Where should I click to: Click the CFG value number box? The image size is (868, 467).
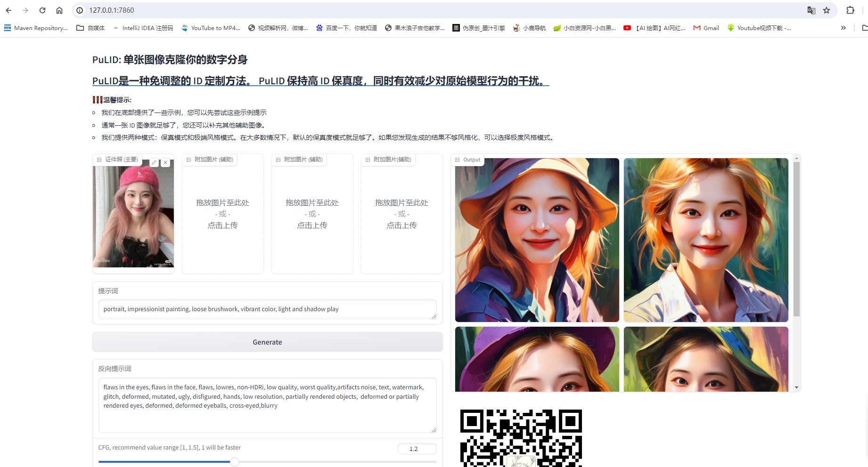click(x=417, y=449)
